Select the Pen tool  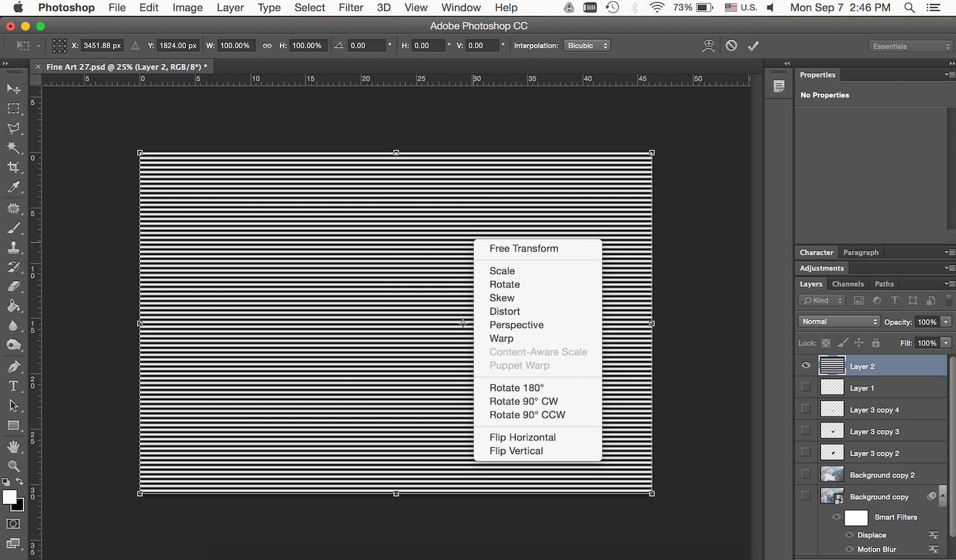click(x=13, y=366)
